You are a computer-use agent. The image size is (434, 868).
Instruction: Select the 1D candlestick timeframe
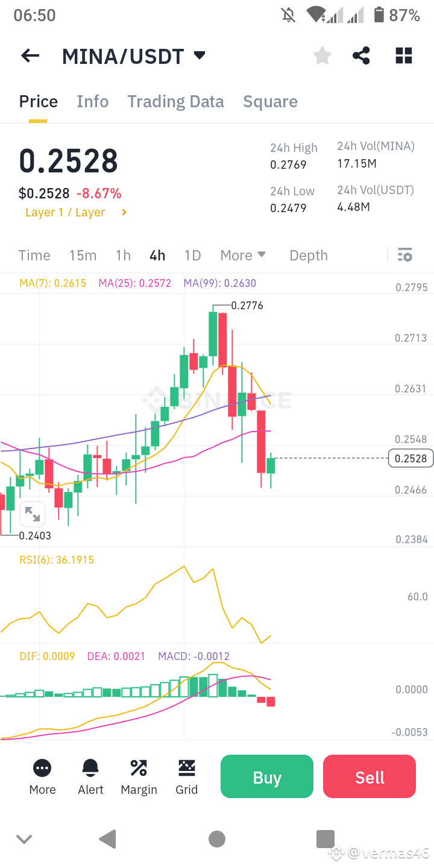[192, 255]
